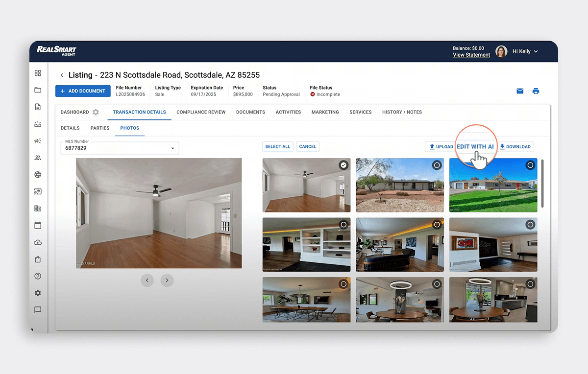The width and height of the screenshot is (588, 374).
Task: Select the long dining table photo circle
Action: pyautogui.click(x=343, y=284)
